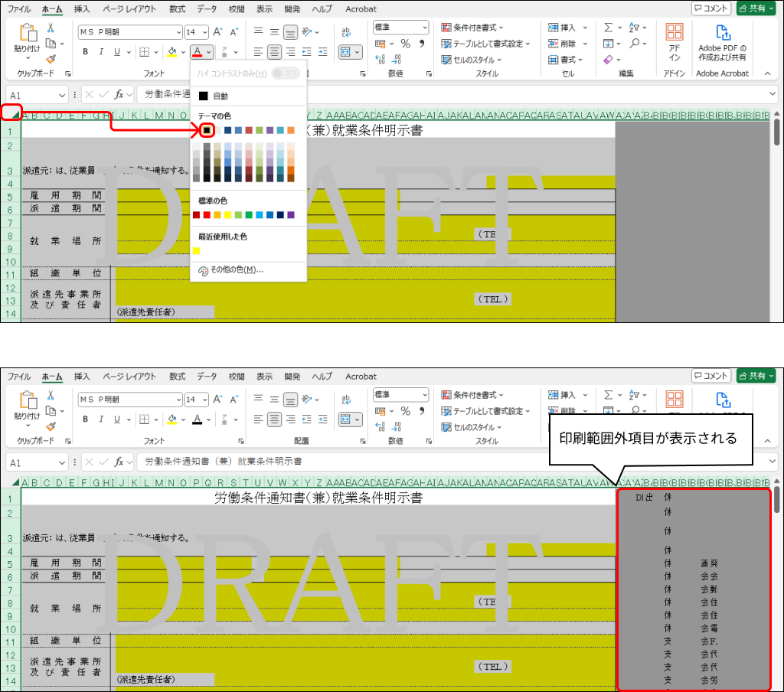Screen dimensions: 784x692
Task: Click Format Painter brush in upper window
Action: (51, 60)
